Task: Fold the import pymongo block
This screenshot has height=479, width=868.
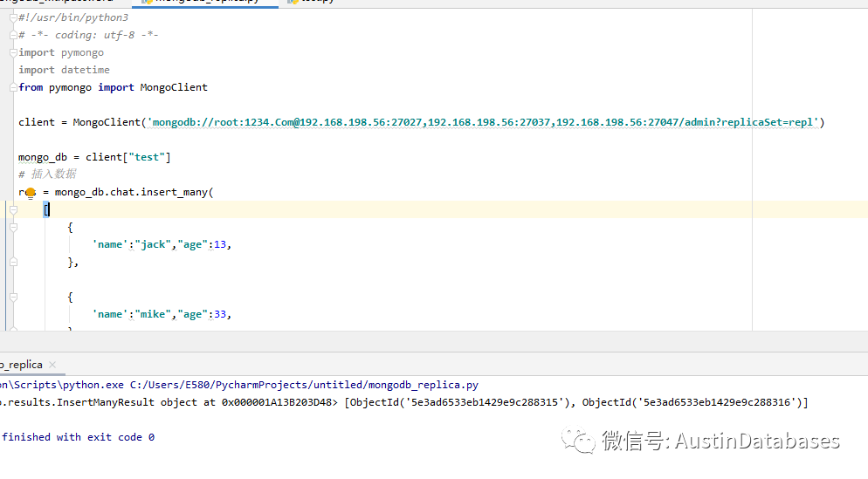Action: tap(14, 52)
